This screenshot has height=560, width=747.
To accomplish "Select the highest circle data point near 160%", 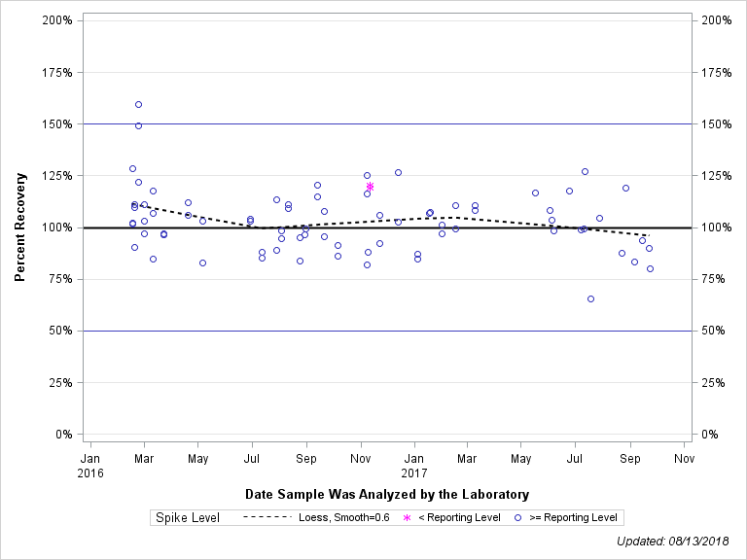I will click(x=139, y=105).
